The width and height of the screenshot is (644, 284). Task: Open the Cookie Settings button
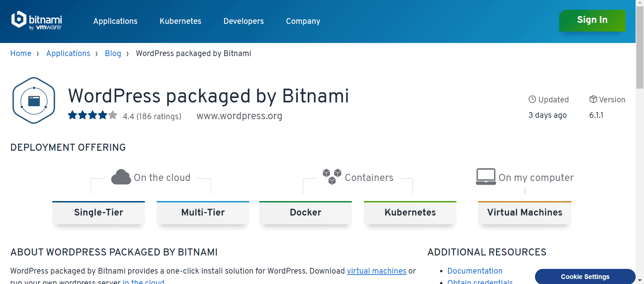point(585,277)
